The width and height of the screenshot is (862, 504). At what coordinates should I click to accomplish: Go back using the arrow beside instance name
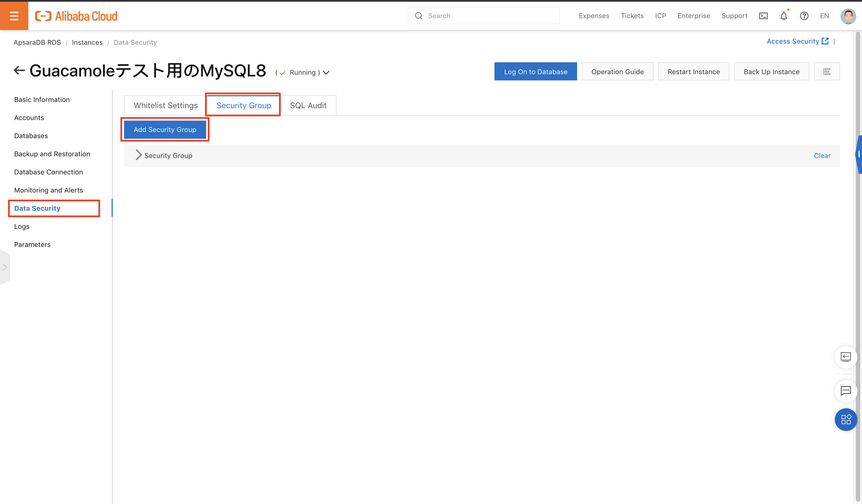(x=19, y=71)
